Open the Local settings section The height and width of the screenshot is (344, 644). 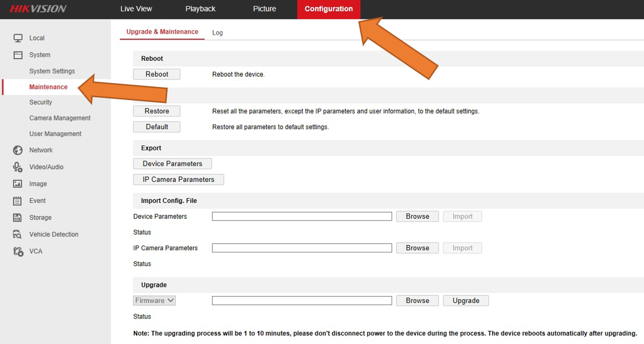36,38
